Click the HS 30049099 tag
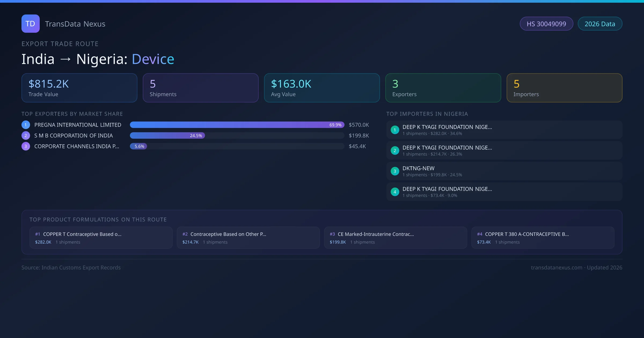 tap(546, 24)
